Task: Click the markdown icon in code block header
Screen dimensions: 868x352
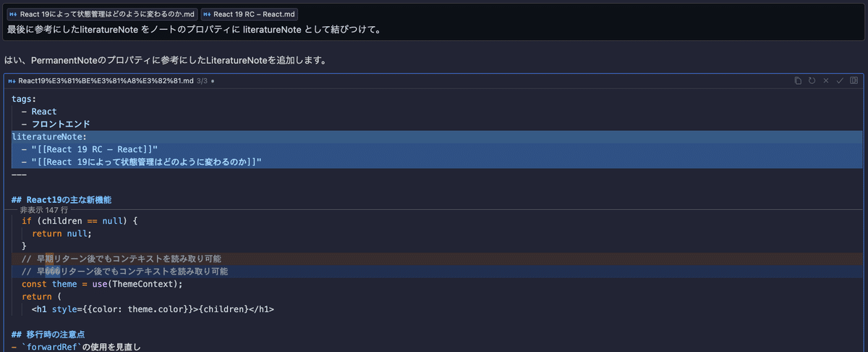Action: 13,80
